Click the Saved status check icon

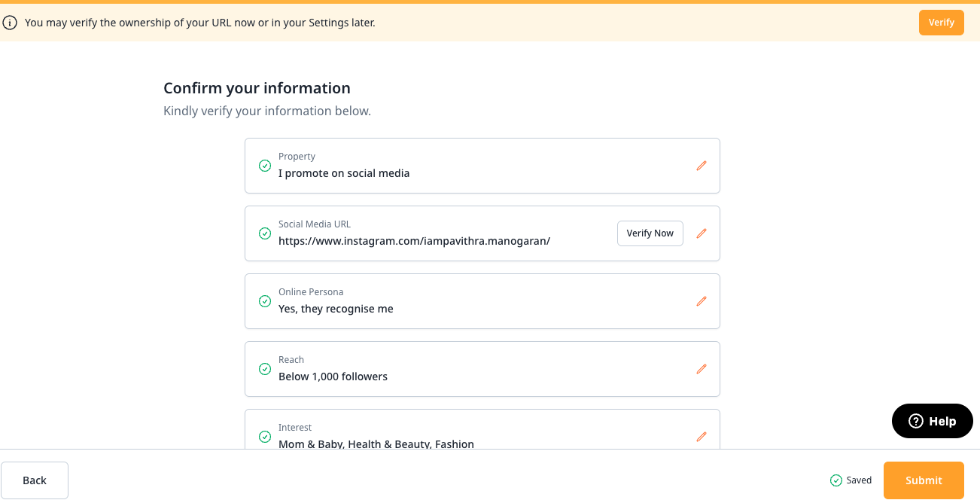(x=836, y=480)
